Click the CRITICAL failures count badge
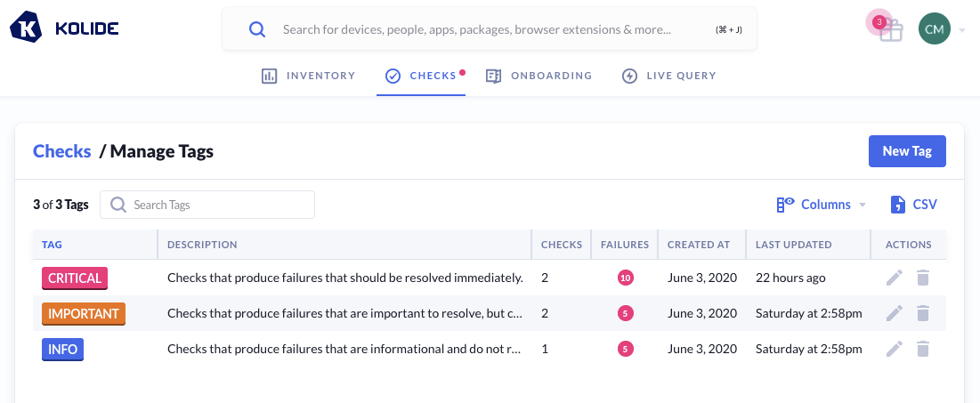This screenshot has height=403, width=980. (x=625, y=278)
